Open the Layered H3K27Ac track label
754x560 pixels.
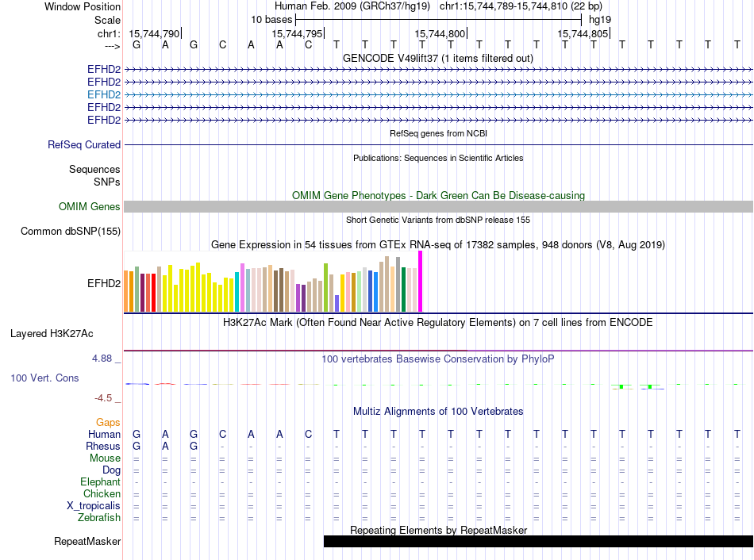[x=52, y=334]
